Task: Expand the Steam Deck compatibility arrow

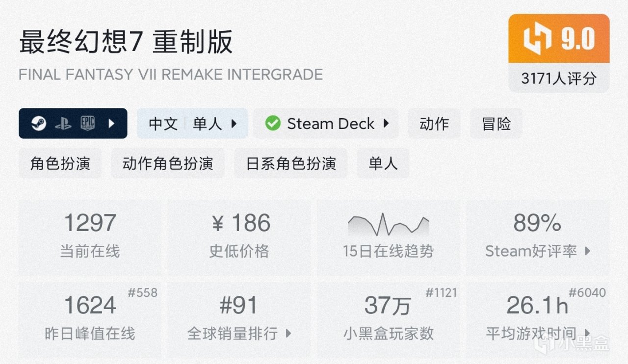Action: [x=386, y=124]
